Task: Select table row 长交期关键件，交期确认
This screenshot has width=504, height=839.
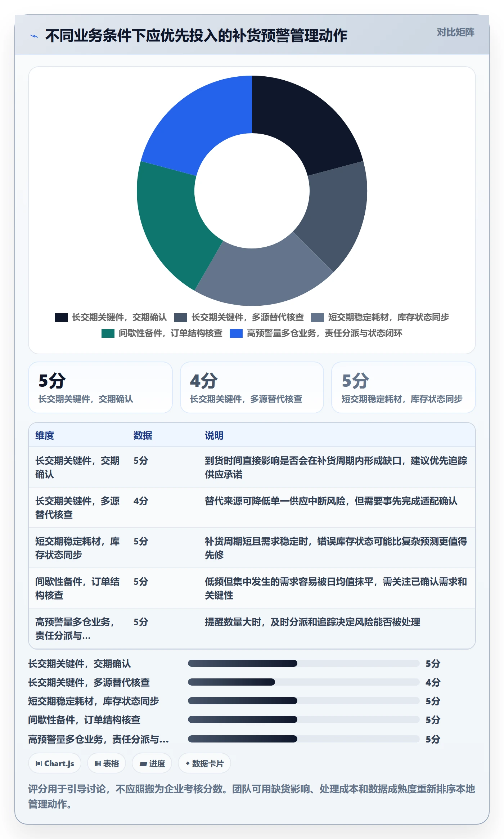Action: pyautogui.click(x=252, y=467)
